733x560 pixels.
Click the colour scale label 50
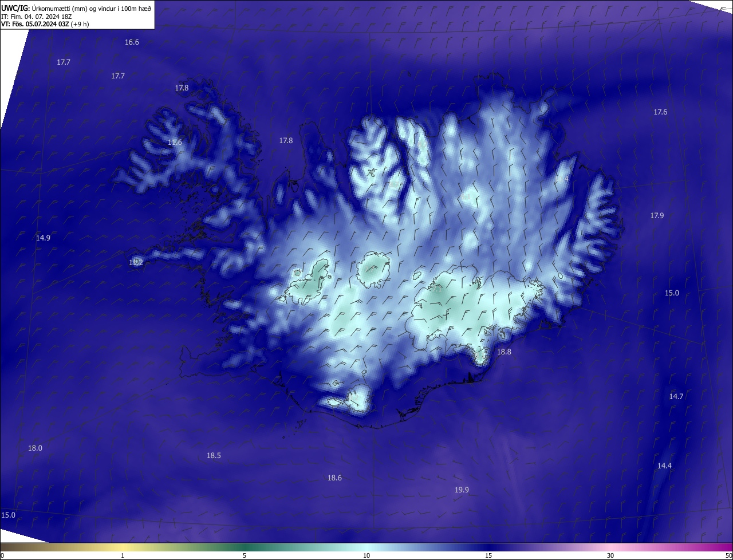click(728, 555)
